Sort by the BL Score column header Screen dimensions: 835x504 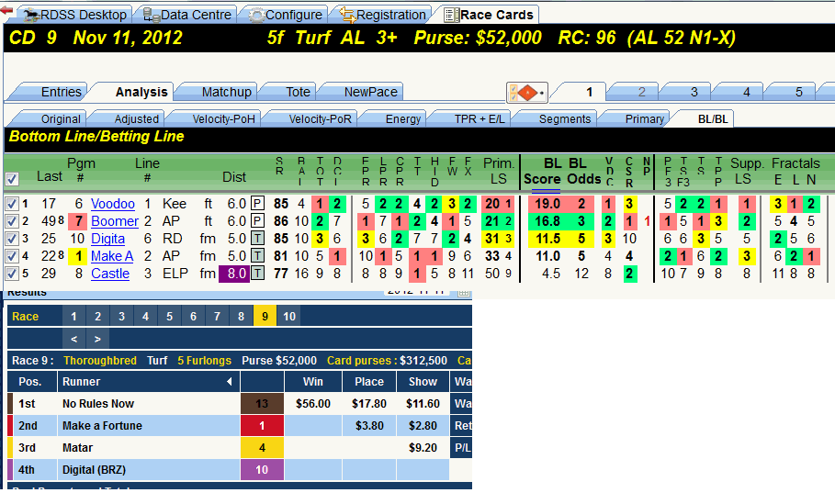click(x=542, y=172)
